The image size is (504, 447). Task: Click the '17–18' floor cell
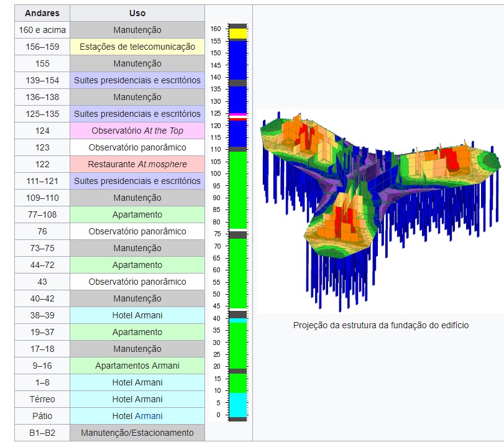pyautogui.click(x=42, y=349)
